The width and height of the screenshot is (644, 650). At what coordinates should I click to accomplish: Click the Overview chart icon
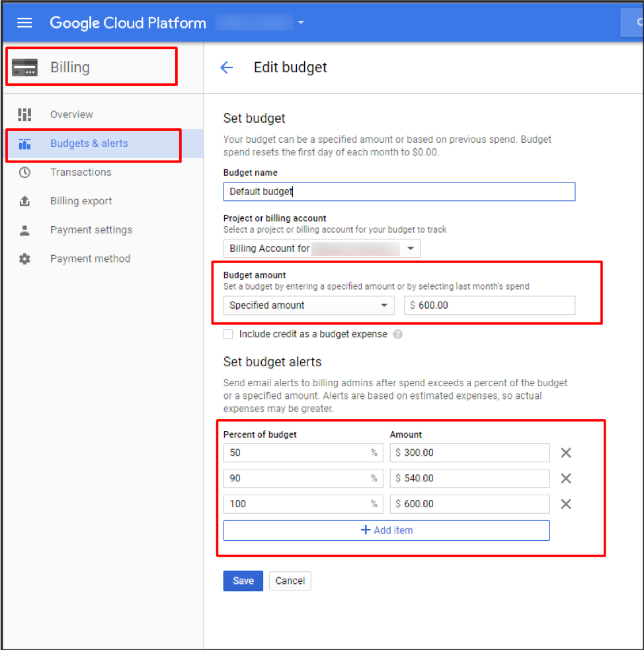pyautogui.click(x=24, y=114)
